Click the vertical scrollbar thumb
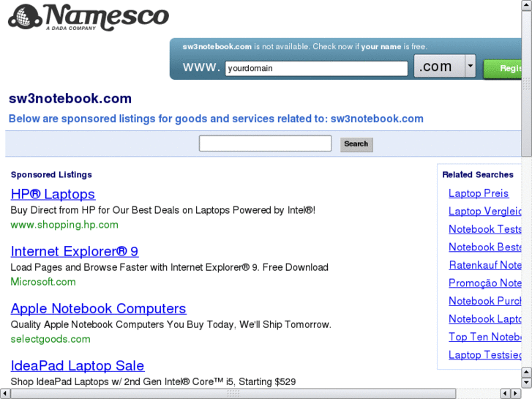The width and height of the screenshot is (532, 399). pyautogui.click(x=527, y=83)
